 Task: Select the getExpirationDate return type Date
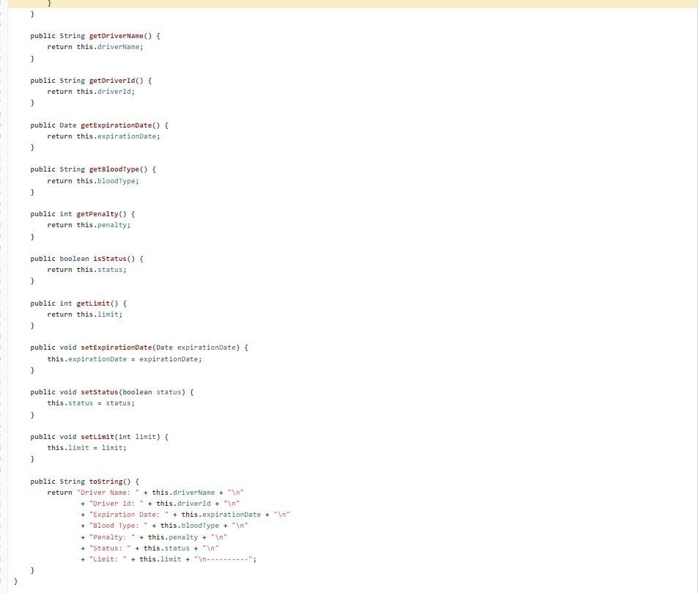(x=67, y=125)
